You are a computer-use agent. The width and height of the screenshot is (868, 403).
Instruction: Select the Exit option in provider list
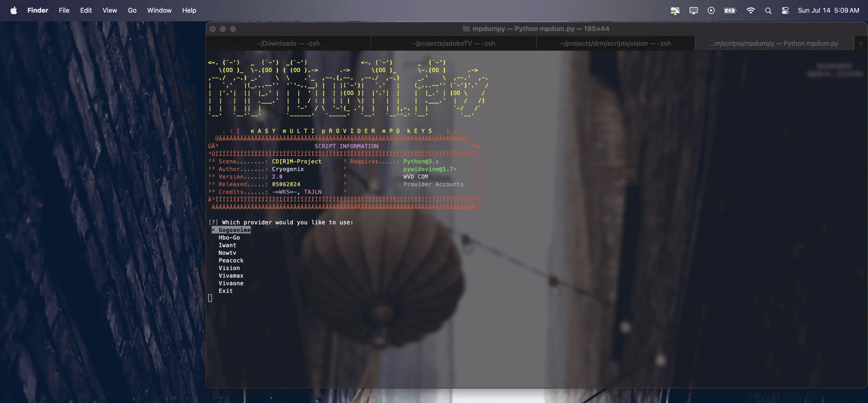tap(226, 291)
